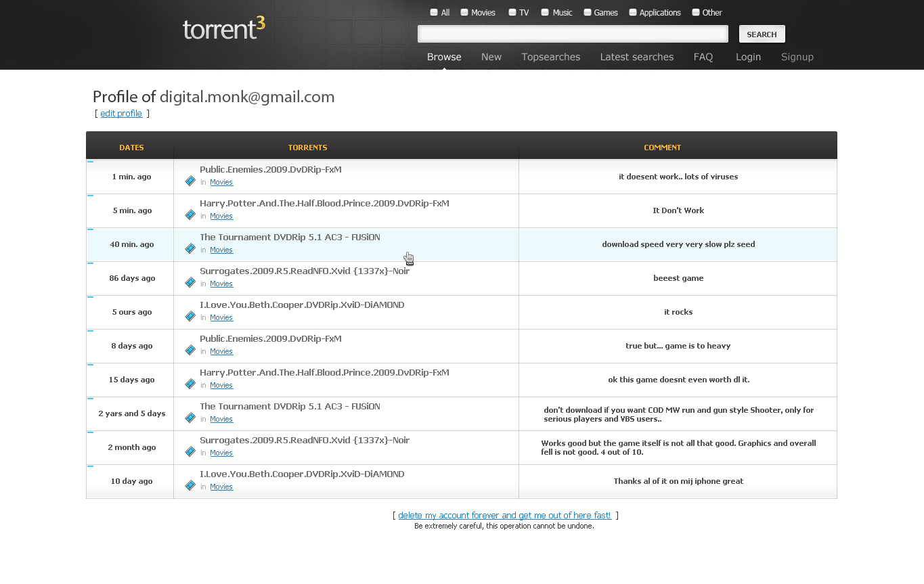The height and width of the screenshot is (584, 924).
Task: Click the delete my account forever link
Action: [504, 515]
